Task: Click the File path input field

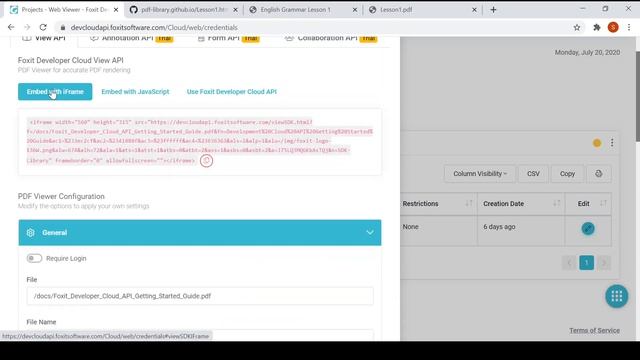Action: click(x=200, y=296)
